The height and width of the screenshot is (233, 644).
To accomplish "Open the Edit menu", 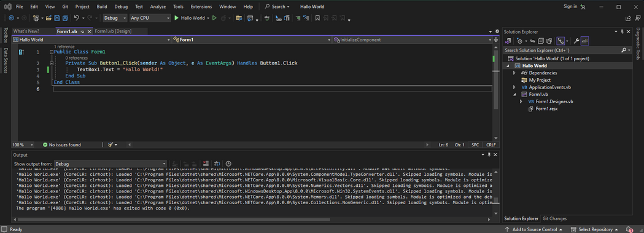I will (x=34, y=7).
